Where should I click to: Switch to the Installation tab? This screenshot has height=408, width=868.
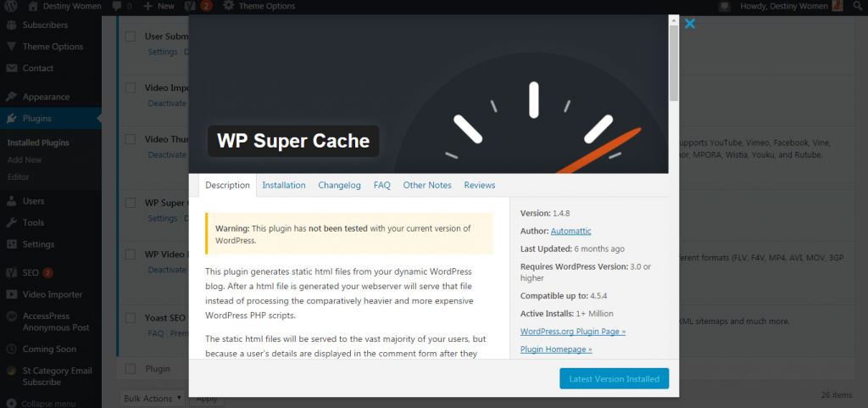click(x=283, y=185)
